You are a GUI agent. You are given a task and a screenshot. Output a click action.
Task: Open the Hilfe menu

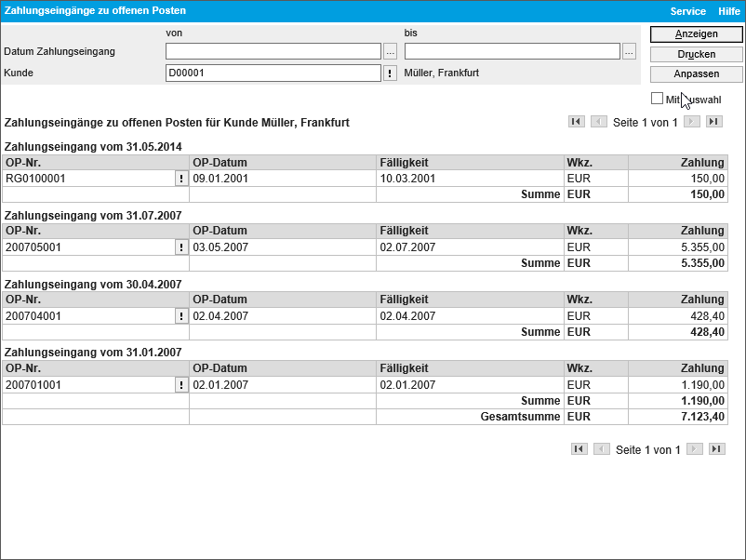[x=729, y=11]
